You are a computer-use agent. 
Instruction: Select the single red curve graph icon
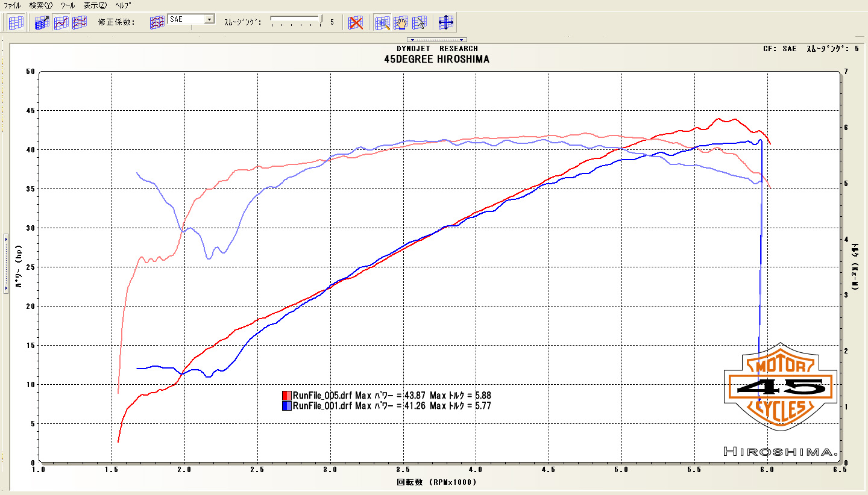pos(61,23)
